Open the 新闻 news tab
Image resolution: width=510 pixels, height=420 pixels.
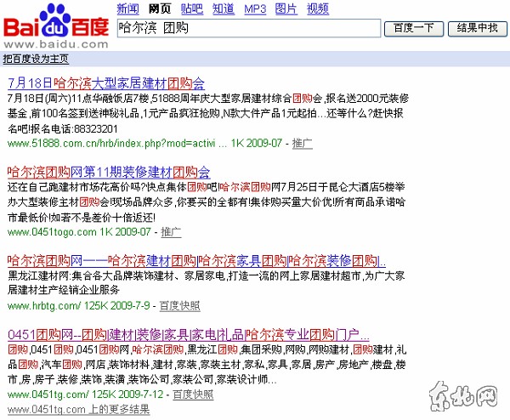pos(127,9)
